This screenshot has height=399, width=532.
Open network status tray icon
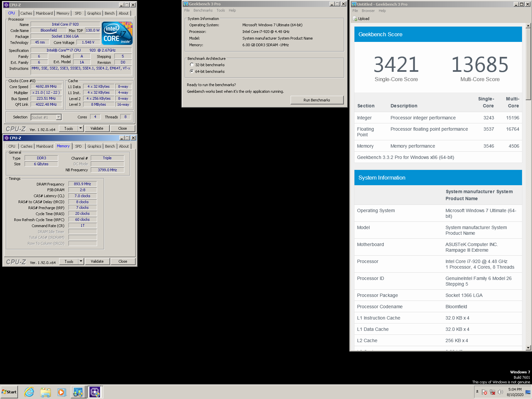click(492, 392)
